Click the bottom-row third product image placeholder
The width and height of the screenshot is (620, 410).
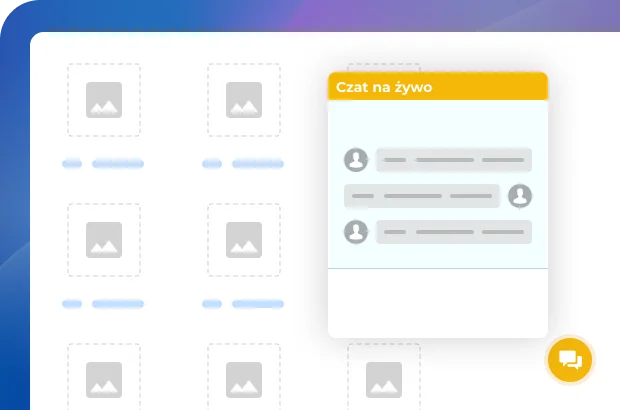point(384,377)
